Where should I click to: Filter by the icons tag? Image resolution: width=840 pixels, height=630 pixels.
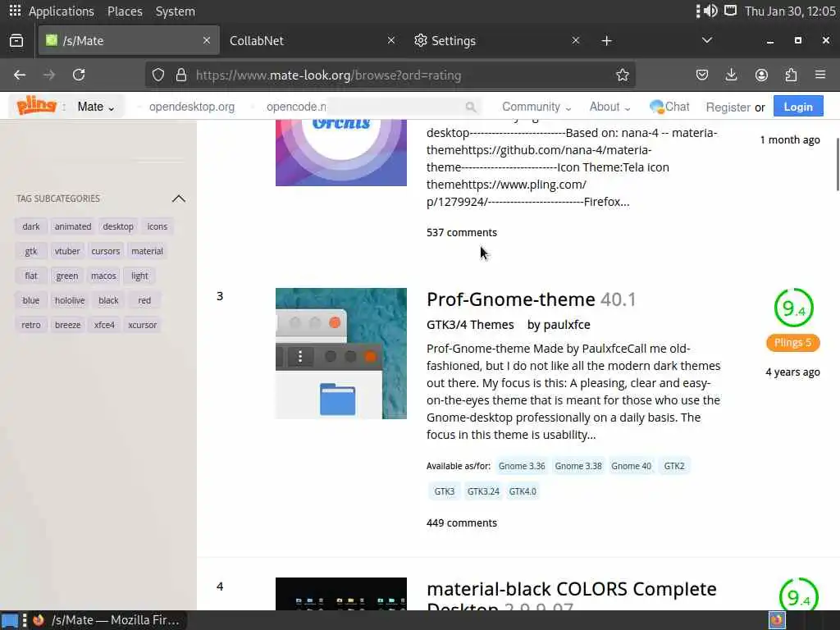coord(157,226)
